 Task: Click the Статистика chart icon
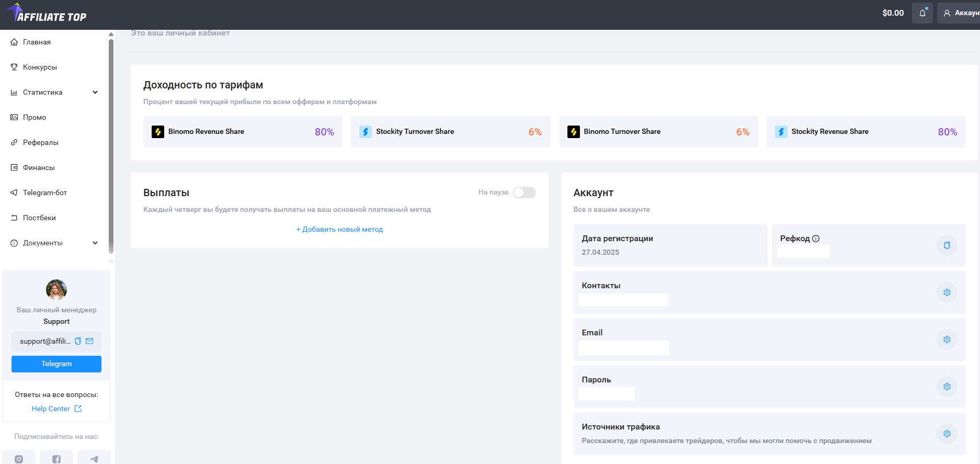click(14, 92)
